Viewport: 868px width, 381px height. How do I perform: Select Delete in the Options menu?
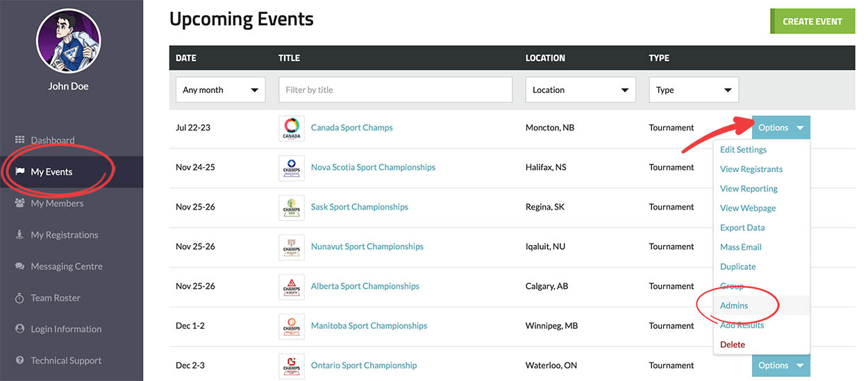coord(733,345)
